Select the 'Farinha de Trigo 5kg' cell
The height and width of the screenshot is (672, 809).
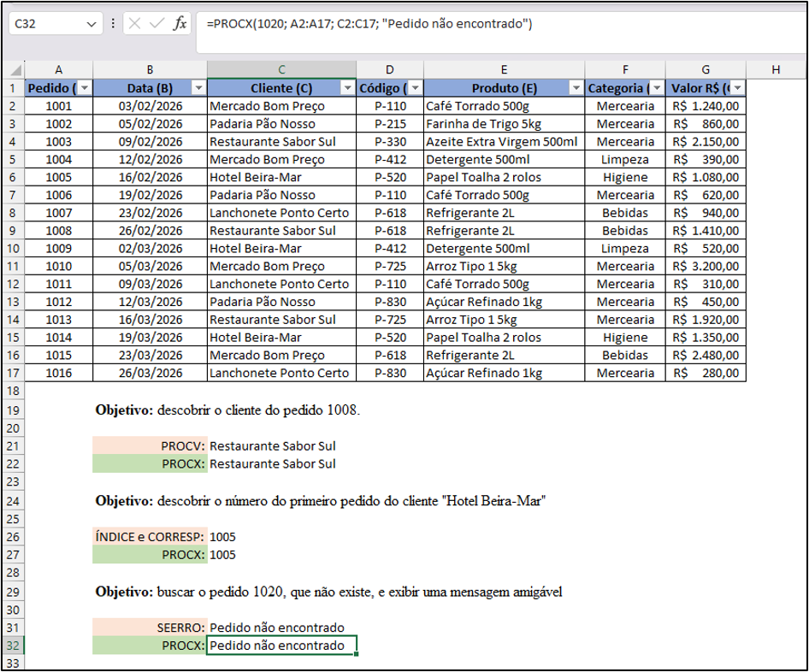[504, 124]
